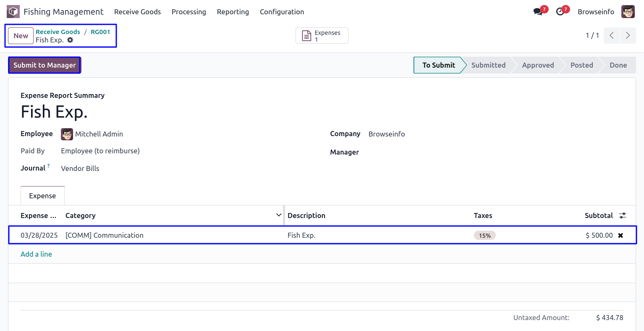Click the Fish Exp. description cell
The height and width of the screenshot is (331, 644).
[301, 235]
